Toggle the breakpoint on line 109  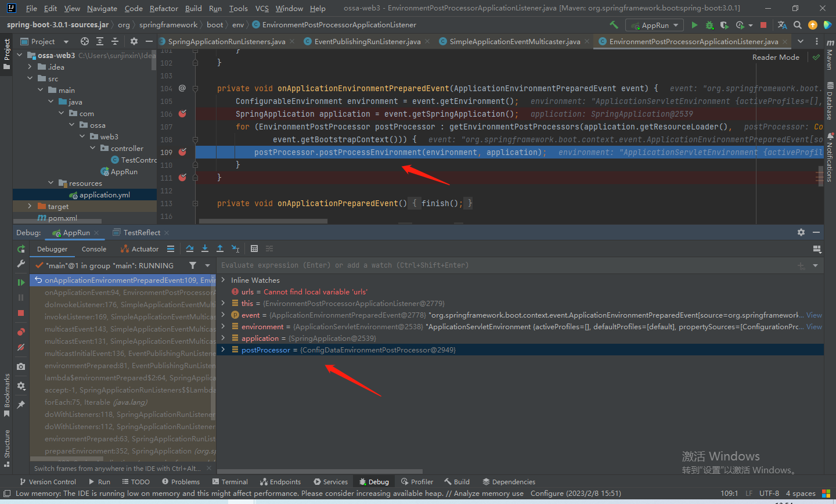point(182,152)
